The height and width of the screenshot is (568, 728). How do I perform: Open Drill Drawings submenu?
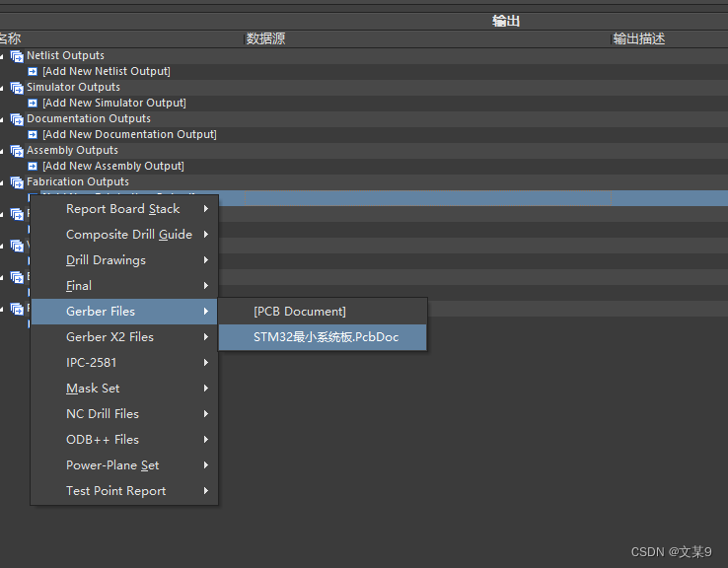coord(124,260)
